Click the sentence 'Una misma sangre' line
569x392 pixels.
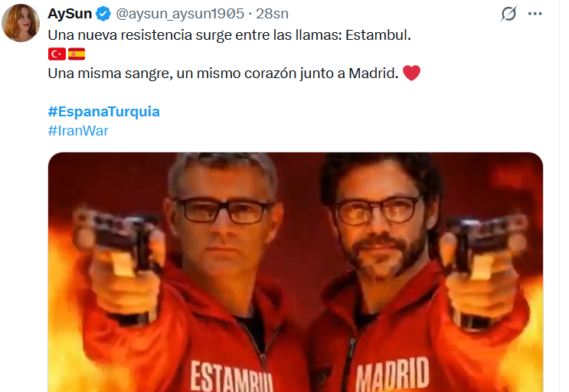[x=223, y=73]
